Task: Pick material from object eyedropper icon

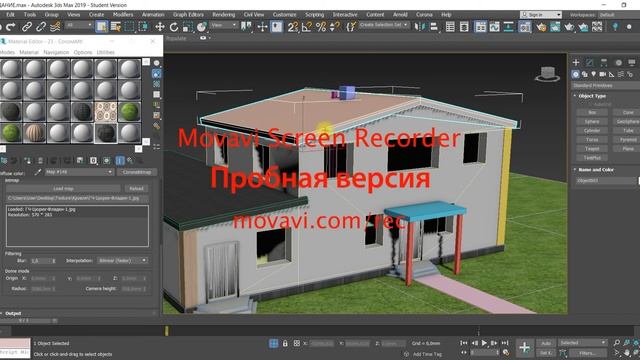Action: pos(38,172)
